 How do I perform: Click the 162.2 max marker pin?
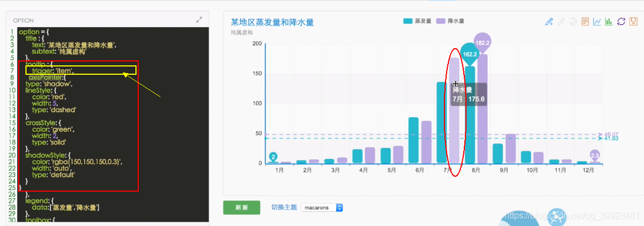tap(469, 54)
